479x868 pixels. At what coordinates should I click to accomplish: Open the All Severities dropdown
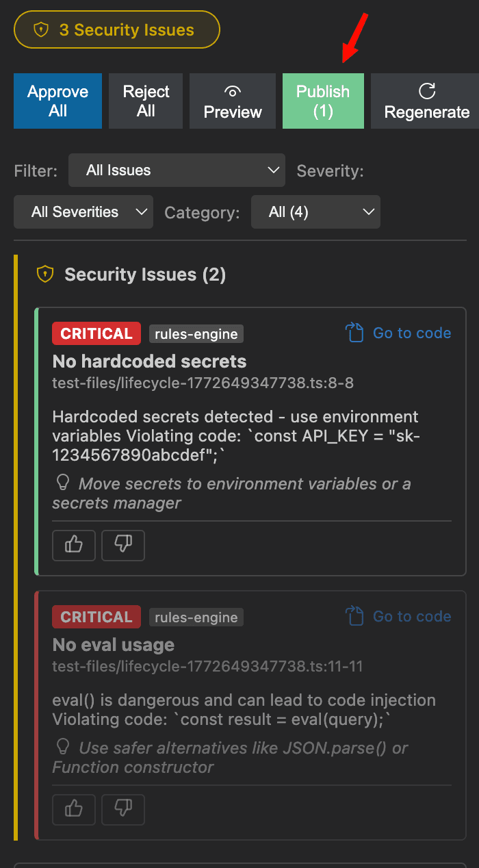click(x=83, y=212)
